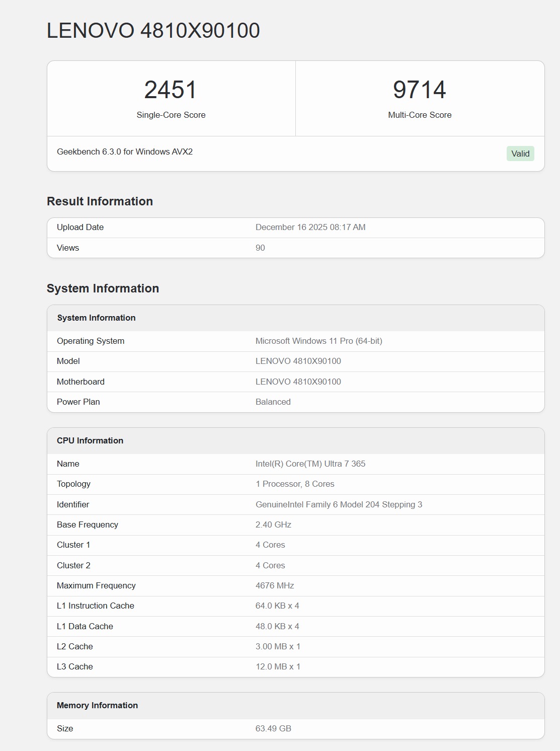Click the Upload Date row value
Image resolution: width=560 pixels, height=751 pixels.
(x=310, y=227)
